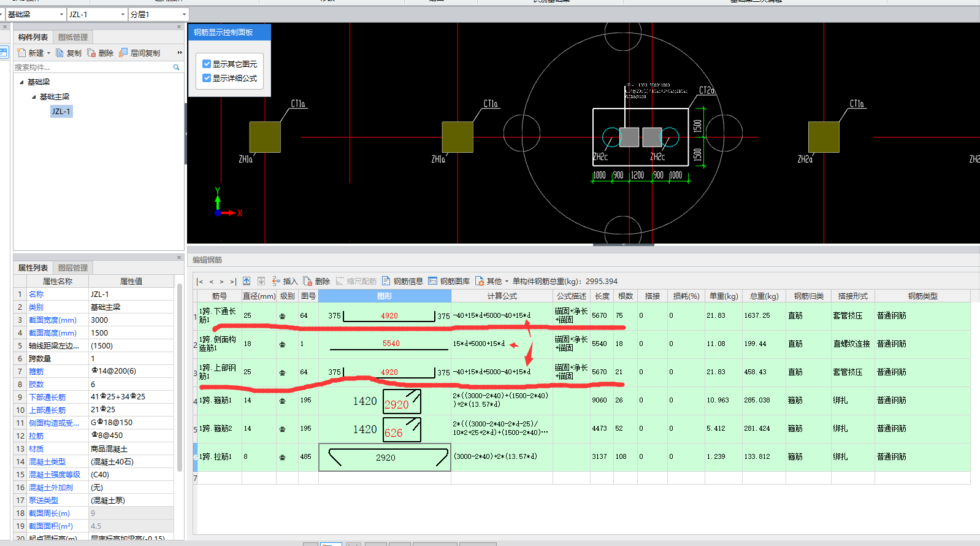The height and width of the screenshot is (546, 980).
Task: Close the property list panel
Action: coord(179,257)
